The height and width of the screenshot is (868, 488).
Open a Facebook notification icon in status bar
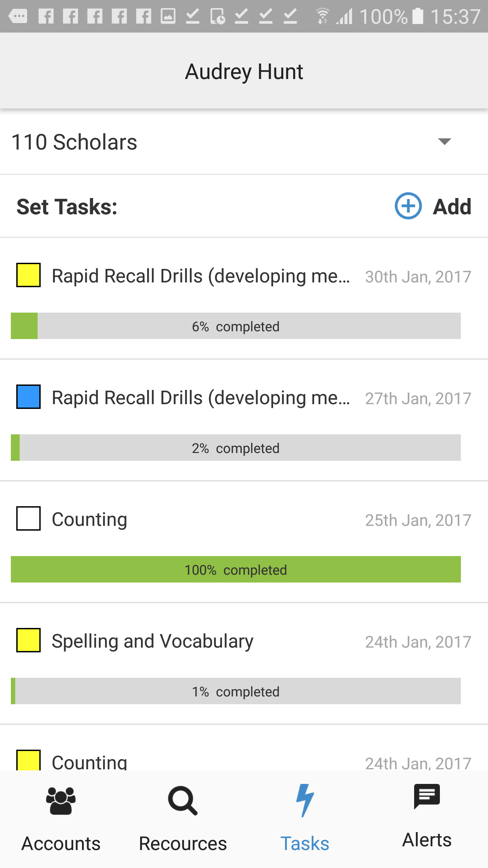coord(46,15)
